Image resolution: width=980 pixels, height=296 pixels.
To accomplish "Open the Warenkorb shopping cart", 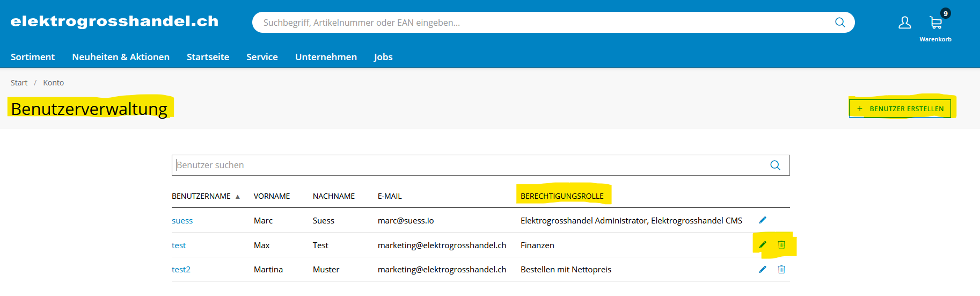I will (x=935, y=27).
